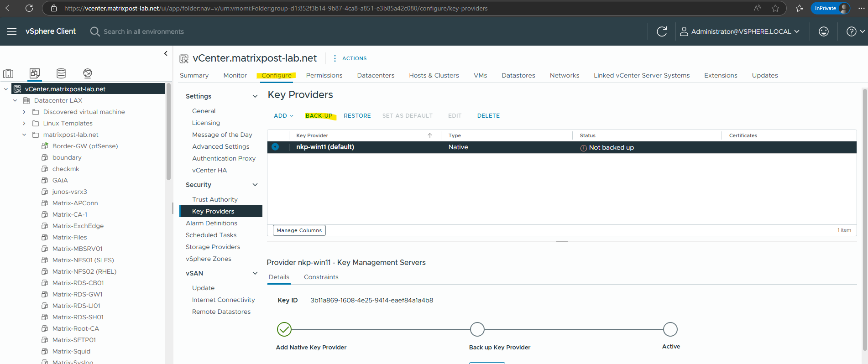Screen dimensions: 868x364
Task: Click the Datacenter LAX icon
Action: [x=26, y=100]
